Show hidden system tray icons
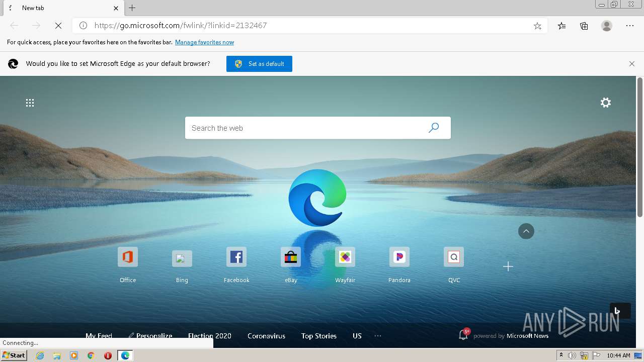This screenshot has width=644, height=362. 561,355
